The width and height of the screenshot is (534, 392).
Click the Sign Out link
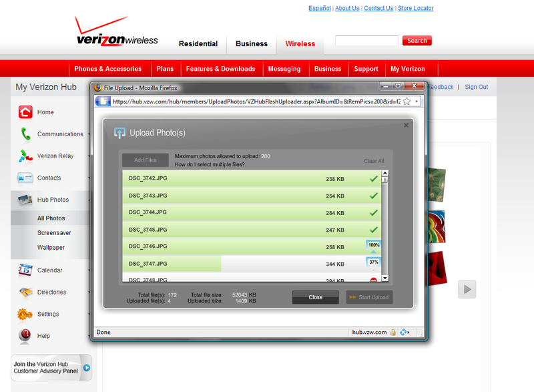[x=477, y=87]
